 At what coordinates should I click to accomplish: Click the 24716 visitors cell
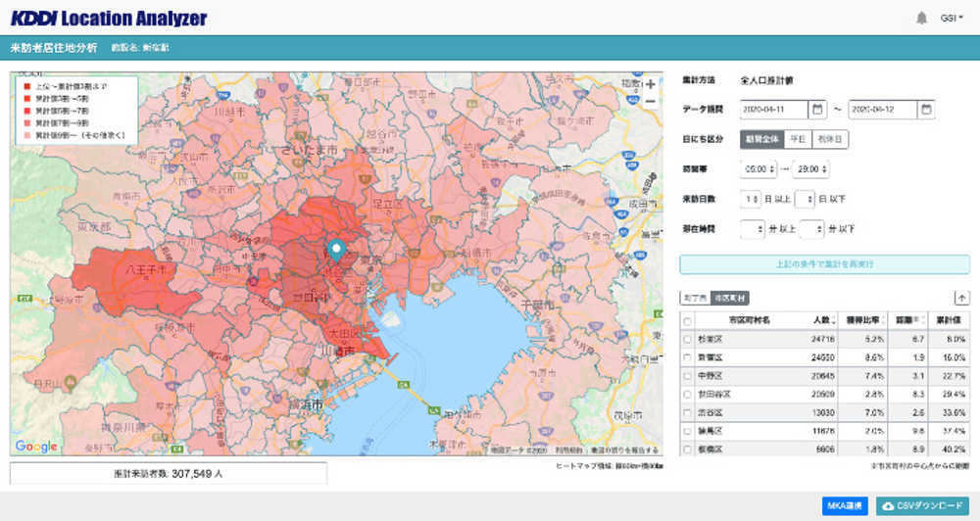[822, 339]
